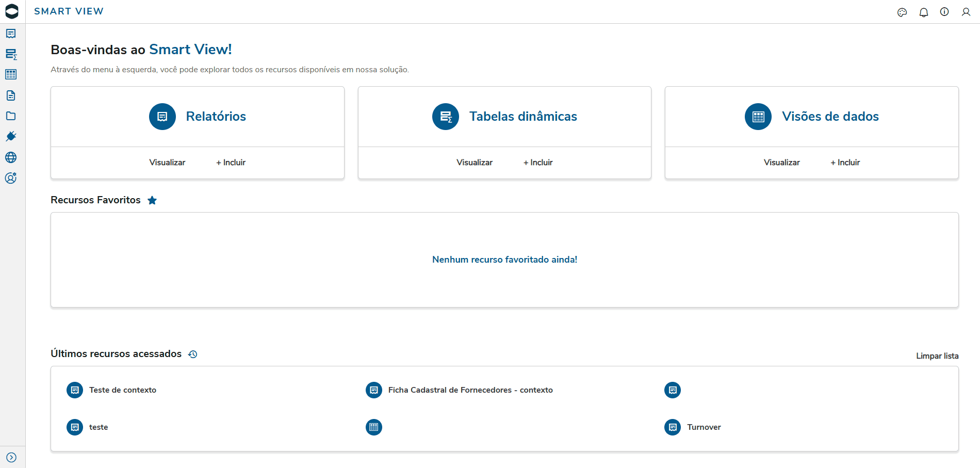Open the Turnover recent report

point(704,427)
